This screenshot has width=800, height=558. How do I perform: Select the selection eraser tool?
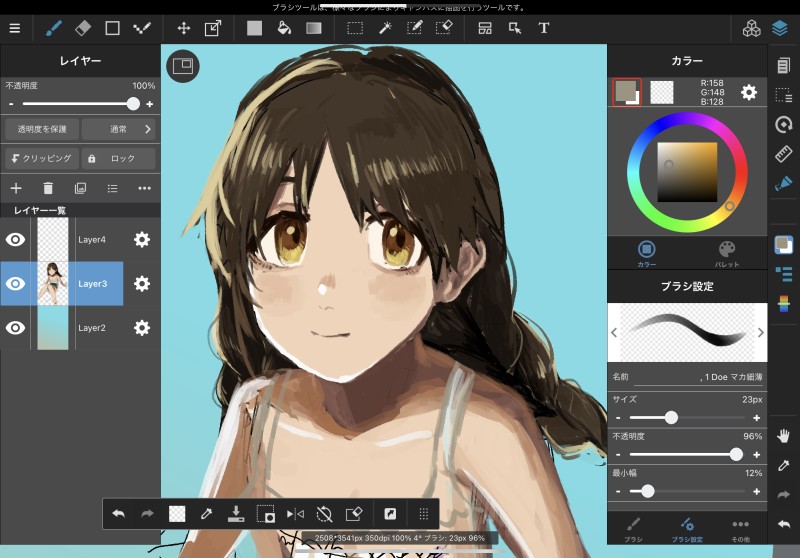click(x=444, y=28)
